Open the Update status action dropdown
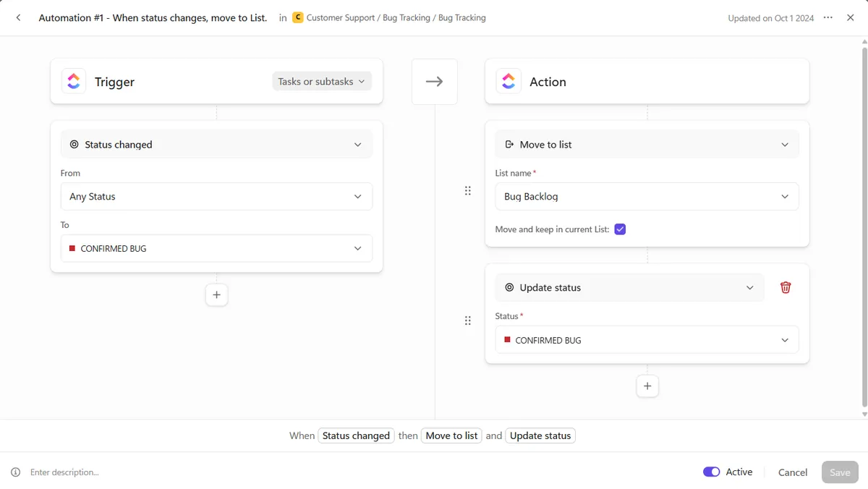The height and width of the screenshot is (489, 868). 630,287
